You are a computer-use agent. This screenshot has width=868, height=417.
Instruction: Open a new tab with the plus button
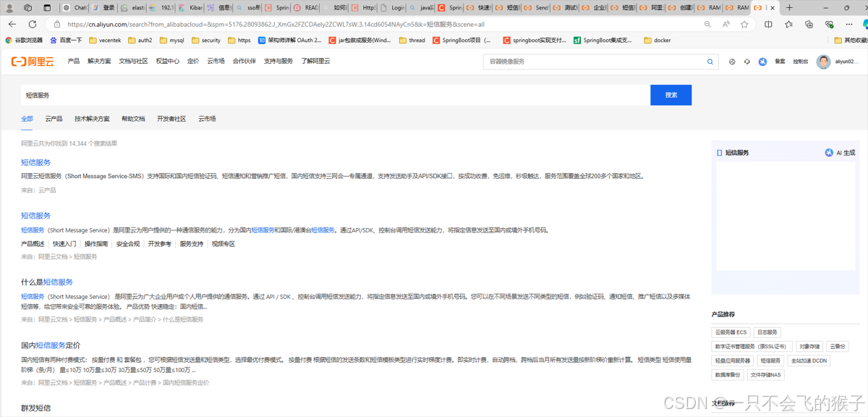[788, 7]
